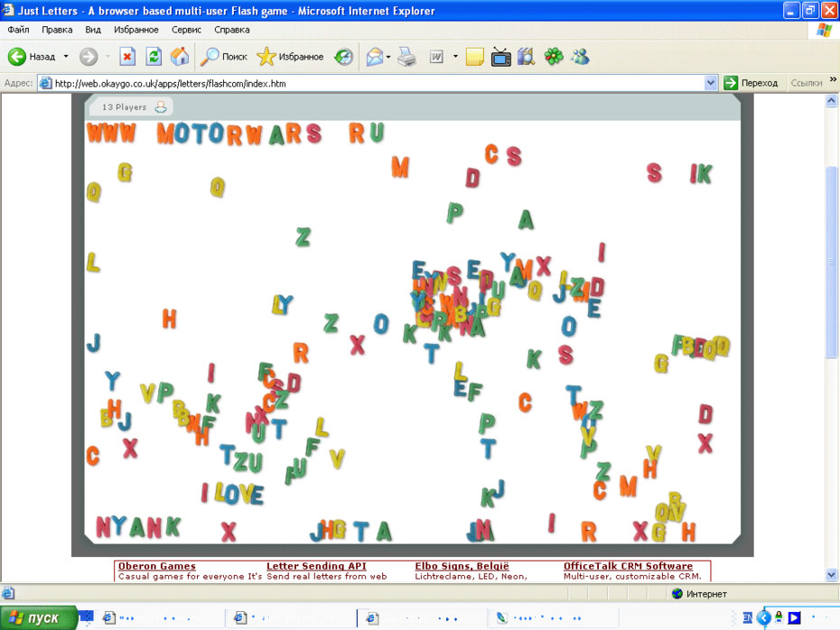Screen dimensions: 840x630
Task: Click the EN language indicator in tray
Action: pos(748,617)
